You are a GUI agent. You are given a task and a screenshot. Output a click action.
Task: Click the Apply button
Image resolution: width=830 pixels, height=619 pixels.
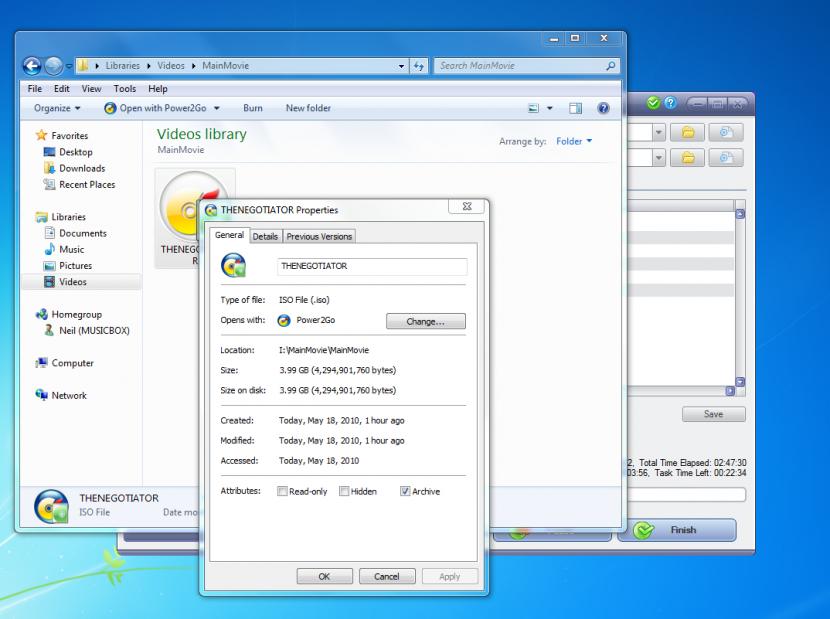coord(449,576)
